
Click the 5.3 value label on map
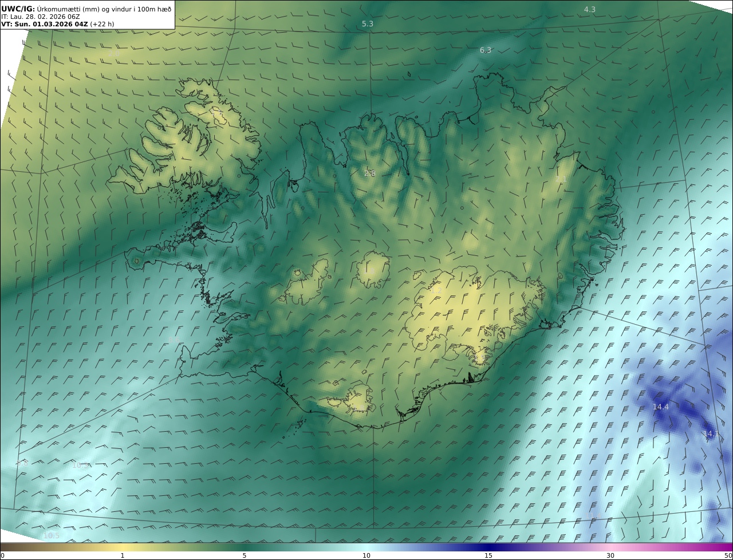point(368,24)
